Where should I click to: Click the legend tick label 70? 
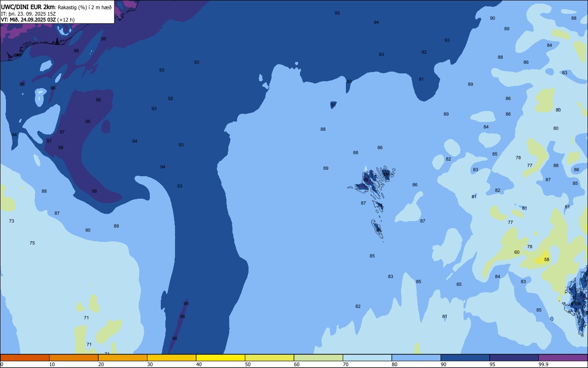345,364
